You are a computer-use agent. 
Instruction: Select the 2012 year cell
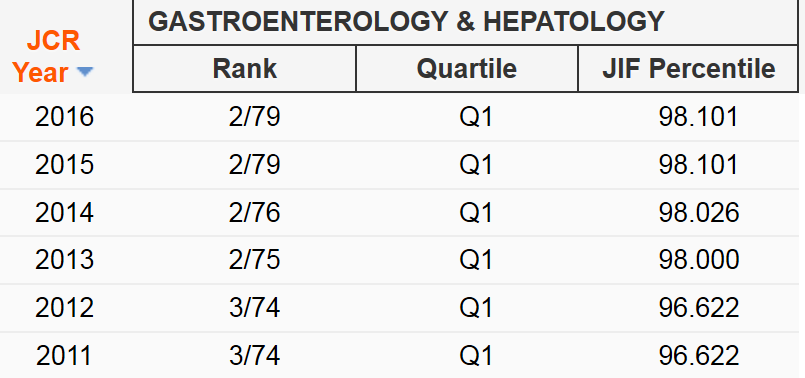tap(65, 308)
